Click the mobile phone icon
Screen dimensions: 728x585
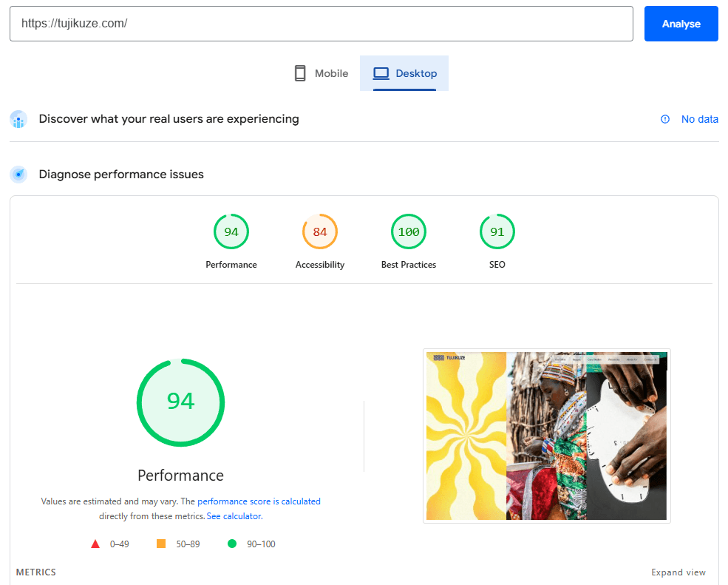(x=300, y=72)
